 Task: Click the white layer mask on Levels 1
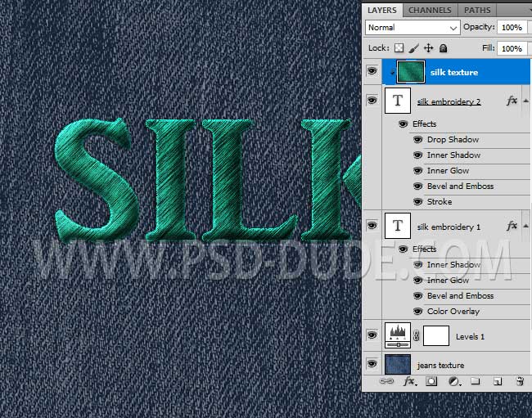click(x=436, y=335)
